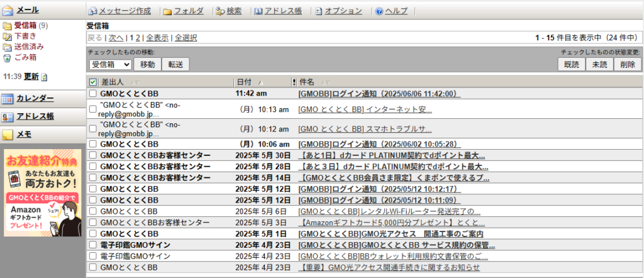
Task: Open the 受信箱 move-destination dropdown
Action: [110, 65]
